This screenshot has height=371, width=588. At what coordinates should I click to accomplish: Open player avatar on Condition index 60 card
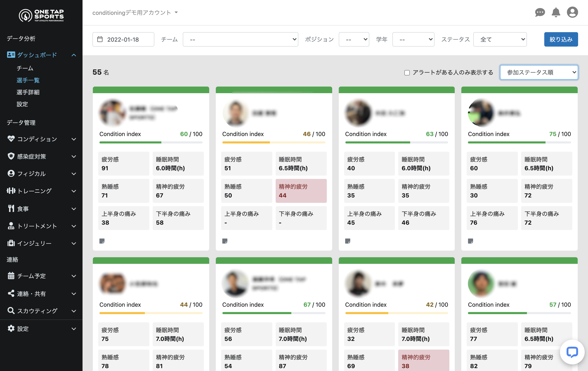[113, 113]
